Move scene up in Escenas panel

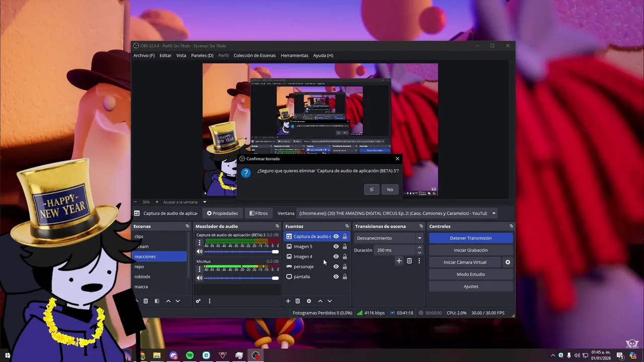click(x=168, y=301)
